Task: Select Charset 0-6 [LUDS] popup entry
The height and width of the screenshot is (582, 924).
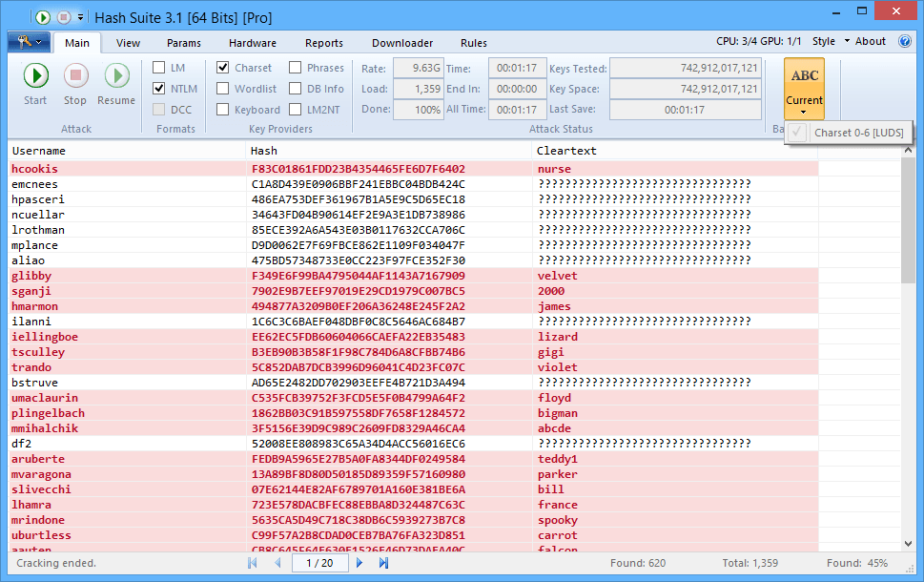Action: 849,133
